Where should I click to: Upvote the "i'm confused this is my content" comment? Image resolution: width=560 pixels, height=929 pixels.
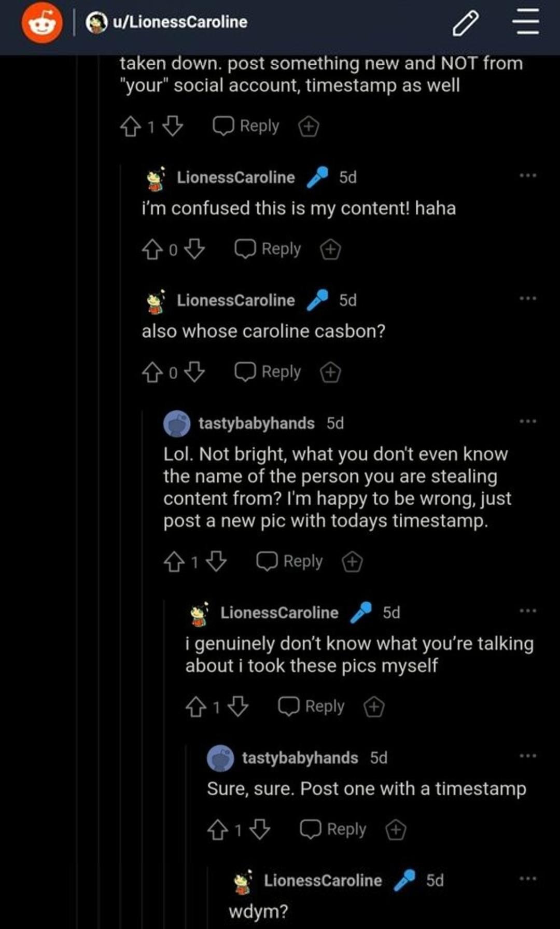(152, 249)
